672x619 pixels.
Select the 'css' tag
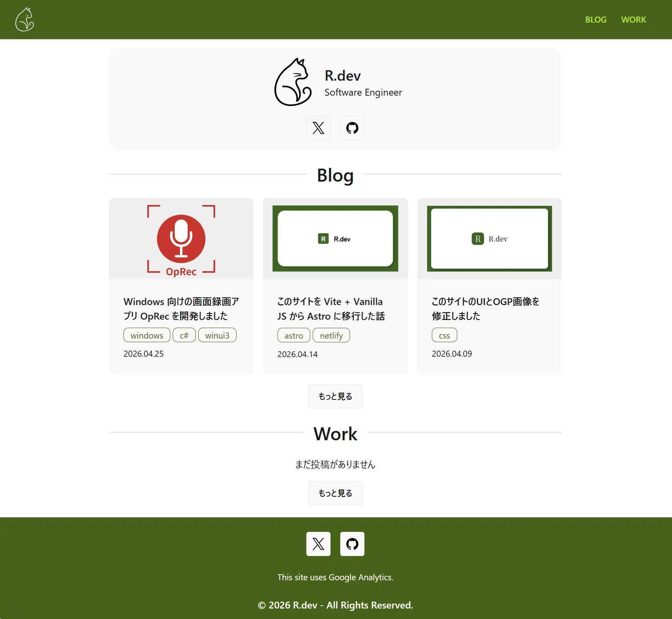point(444,335)
